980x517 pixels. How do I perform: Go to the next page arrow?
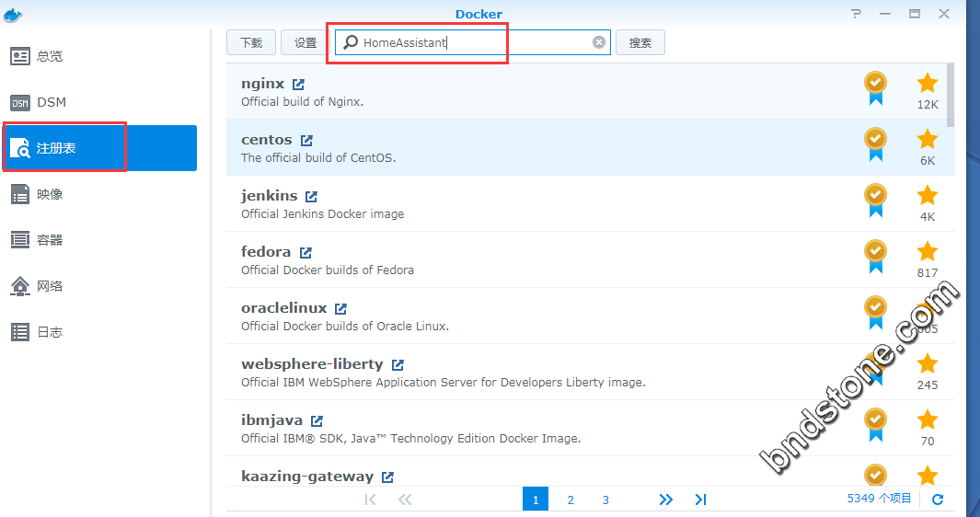pos(665,500)
